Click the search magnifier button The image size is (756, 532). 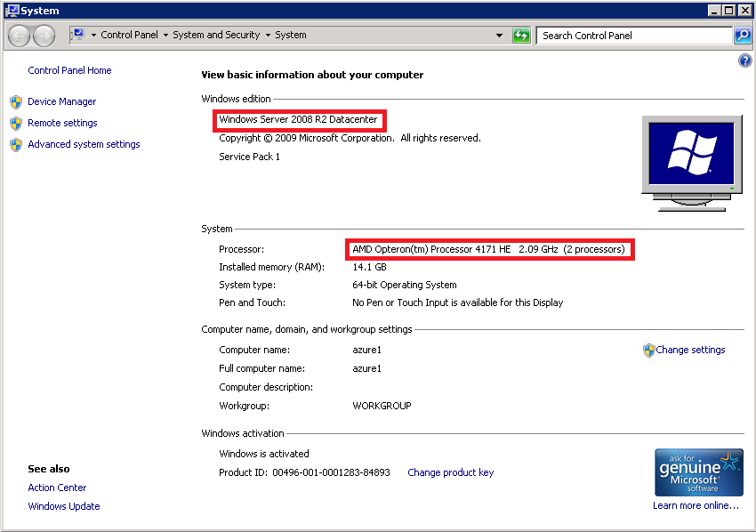pos(743,36)
